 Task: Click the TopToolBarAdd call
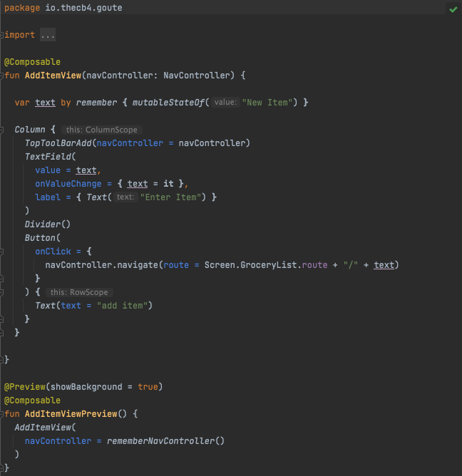click(58, 143)
